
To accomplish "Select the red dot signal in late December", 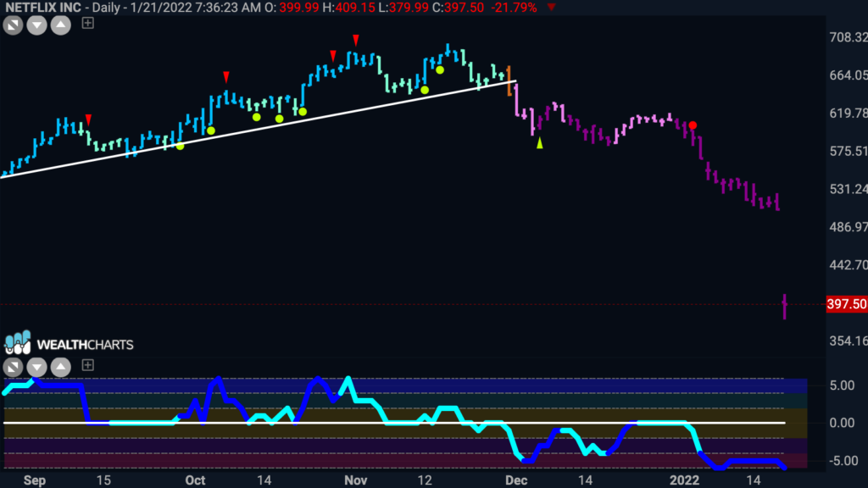I will click(693, 125).
